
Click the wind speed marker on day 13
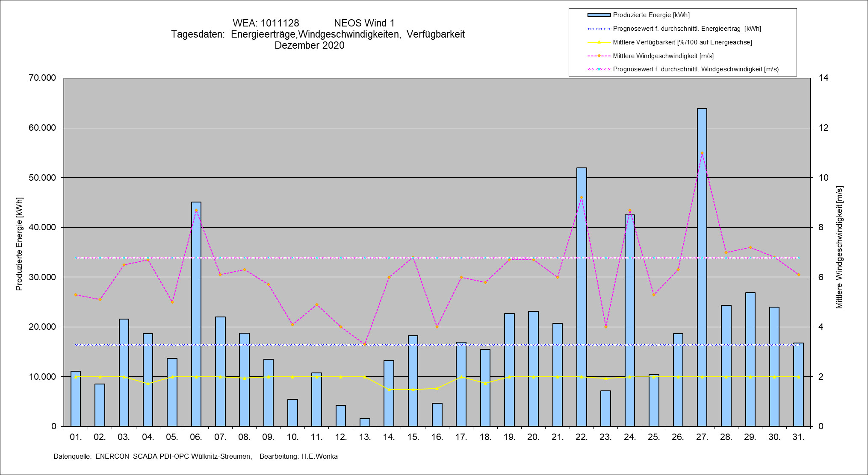(365, 344)
